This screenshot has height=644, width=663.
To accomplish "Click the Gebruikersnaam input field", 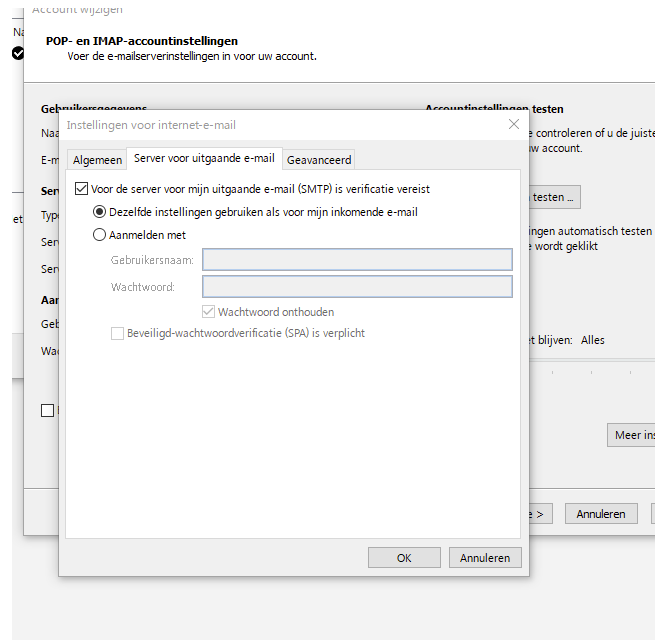I will (357, 260).
